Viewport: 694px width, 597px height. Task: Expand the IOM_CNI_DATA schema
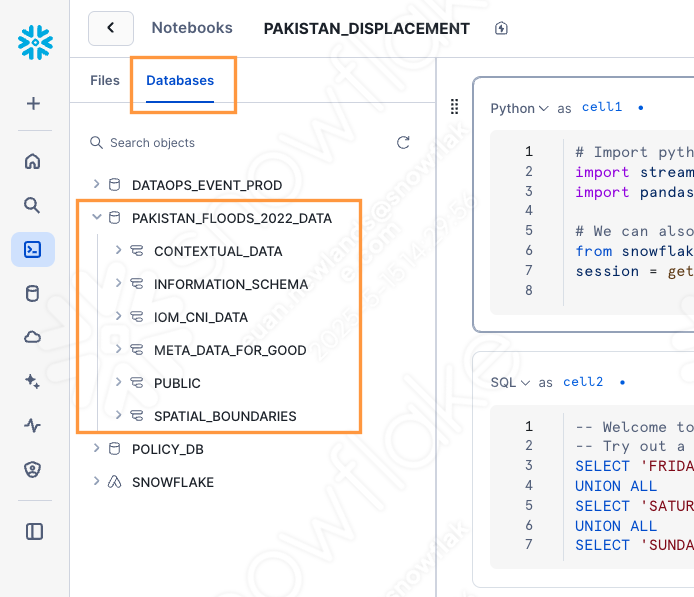tap(118, 316)
